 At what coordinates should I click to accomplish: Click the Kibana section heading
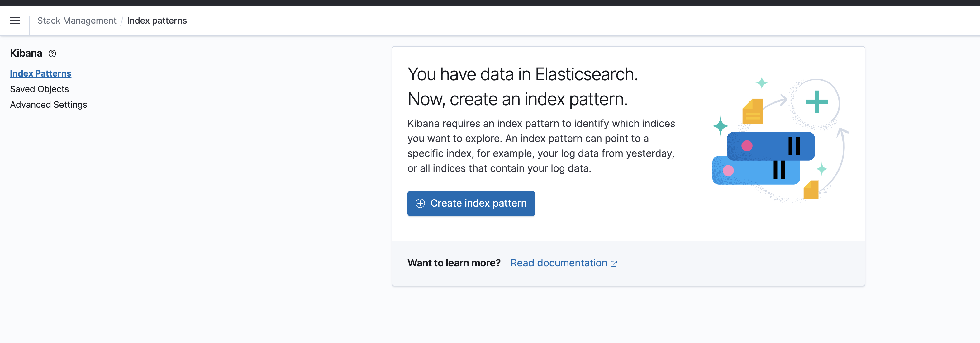coord(26,53)
